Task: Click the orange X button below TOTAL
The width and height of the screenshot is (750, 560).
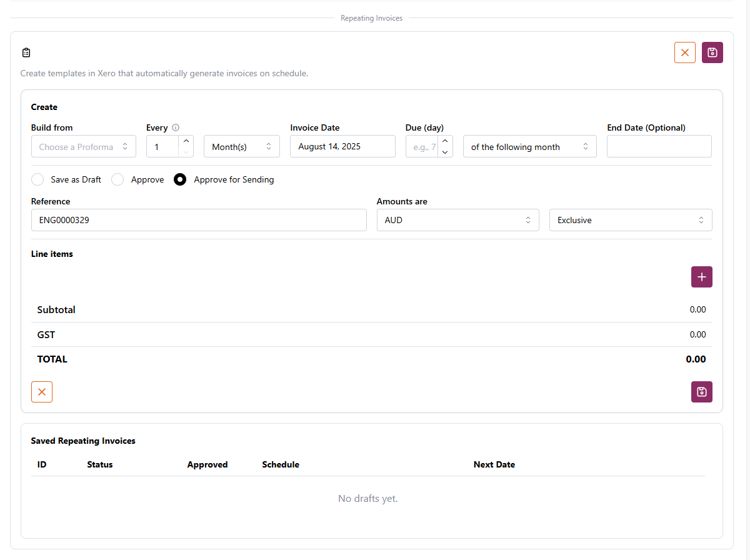Action: [x=42, y=392]
